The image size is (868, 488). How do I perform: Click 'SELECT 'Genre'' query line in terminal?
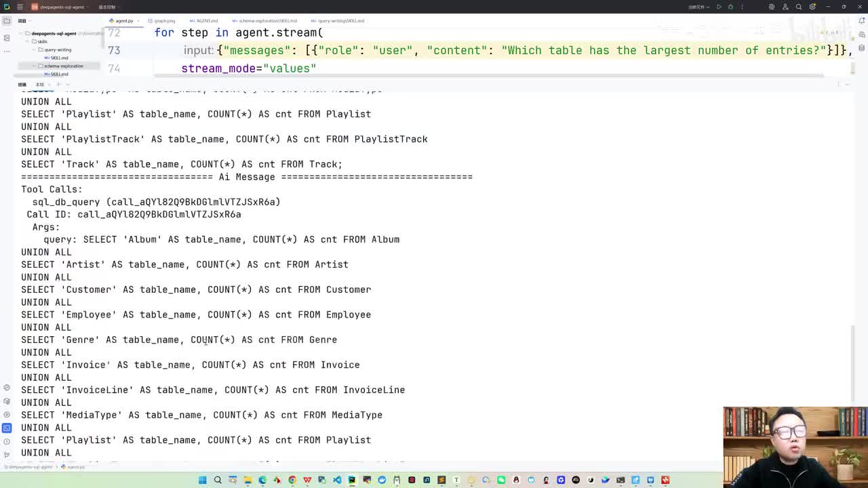pyautogui.click(x=179, y=340)
